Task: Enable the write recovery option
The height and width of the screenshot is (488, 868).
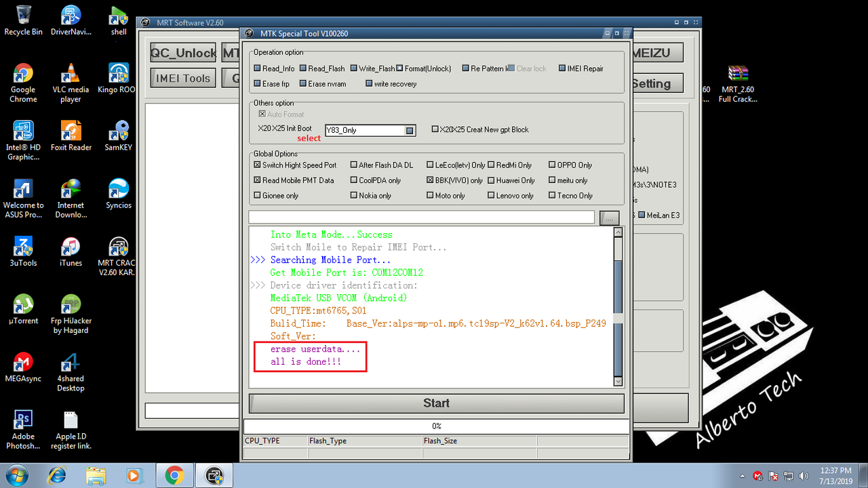Action: (x=369, y=84)
